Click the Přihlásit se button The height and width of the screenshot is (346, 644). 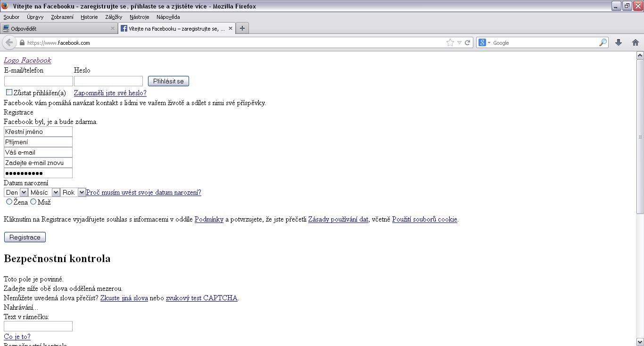(168, 81)
